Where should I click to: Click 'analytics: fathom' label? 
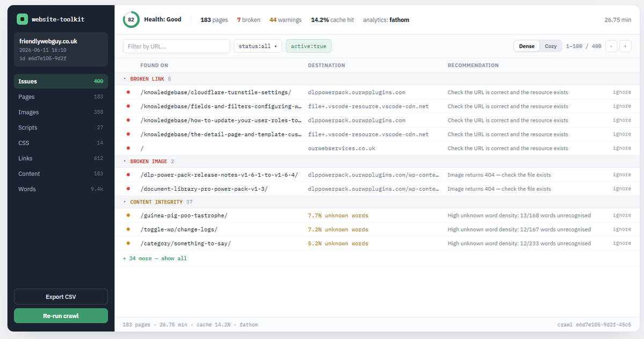tap(386, 20)
